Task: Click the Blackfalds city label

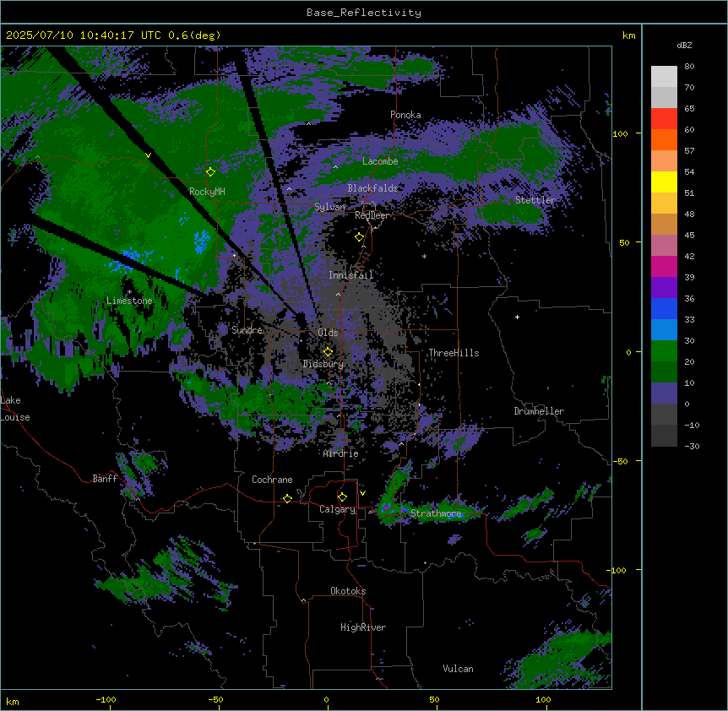Action: [x=372, y=188]
